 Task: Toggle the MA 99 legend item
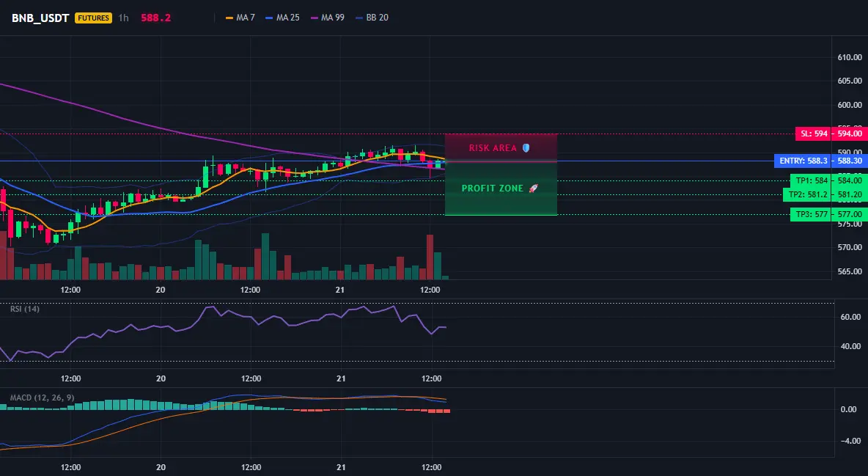[x=328, y=18]
